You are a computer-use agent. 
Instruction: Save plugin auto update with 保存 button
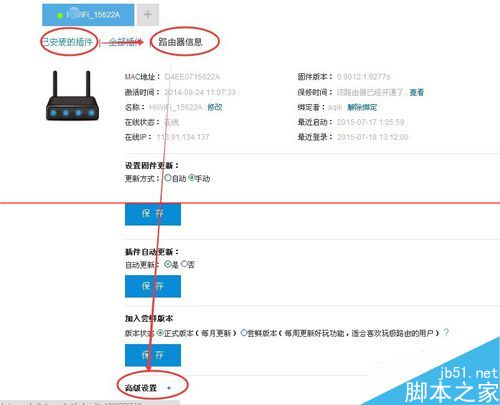(153, 286)
